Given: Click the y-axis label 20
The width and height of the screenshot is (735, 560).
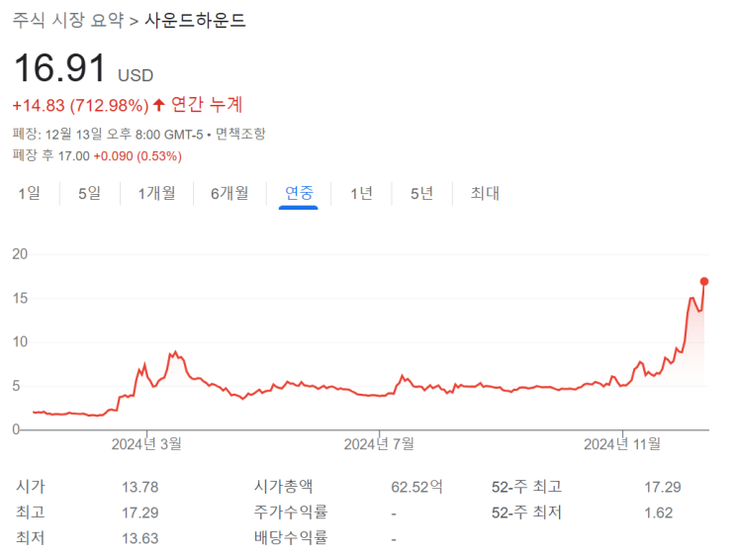Looking at the screenshot, I should pos(20,254).
